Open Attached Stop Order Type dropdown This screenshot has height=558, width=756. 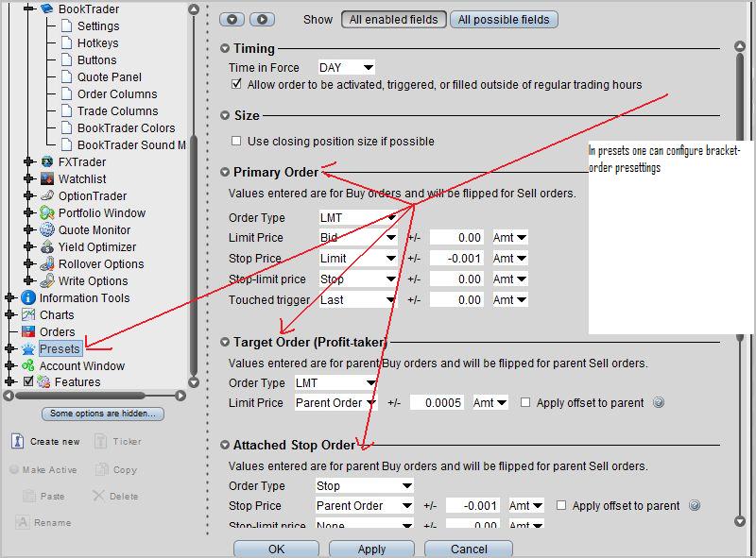pos(365,485)
